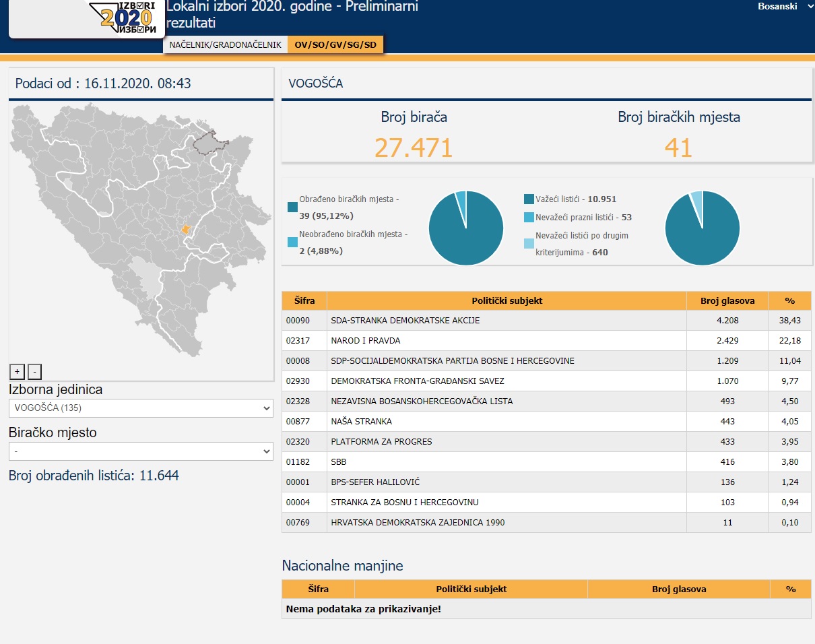This screenshot has width=815, height=644.
Task: Click the Neobrađeno biračkih mjesta legend square
Action: [x=292, y=242]
